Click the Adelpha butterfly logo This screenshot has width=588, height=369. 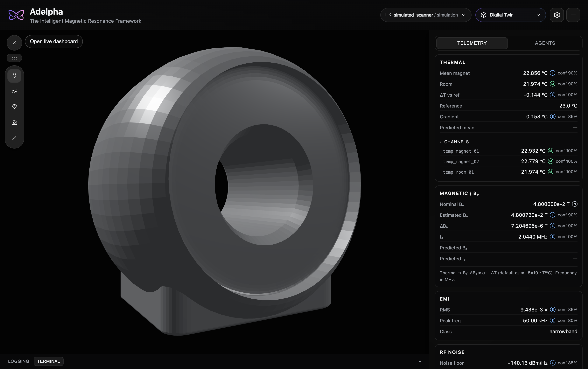point(16,15)
